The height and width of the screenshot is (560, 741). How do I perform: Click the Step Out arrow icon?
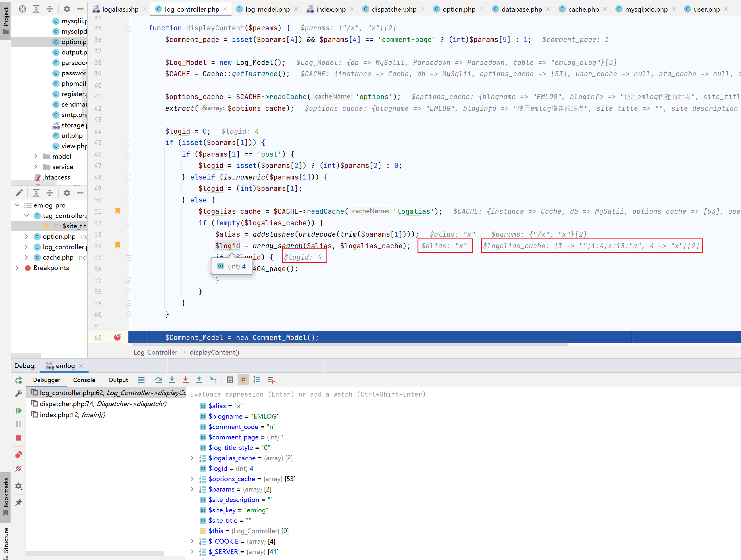pyautogui.click(x=199, y=380)
